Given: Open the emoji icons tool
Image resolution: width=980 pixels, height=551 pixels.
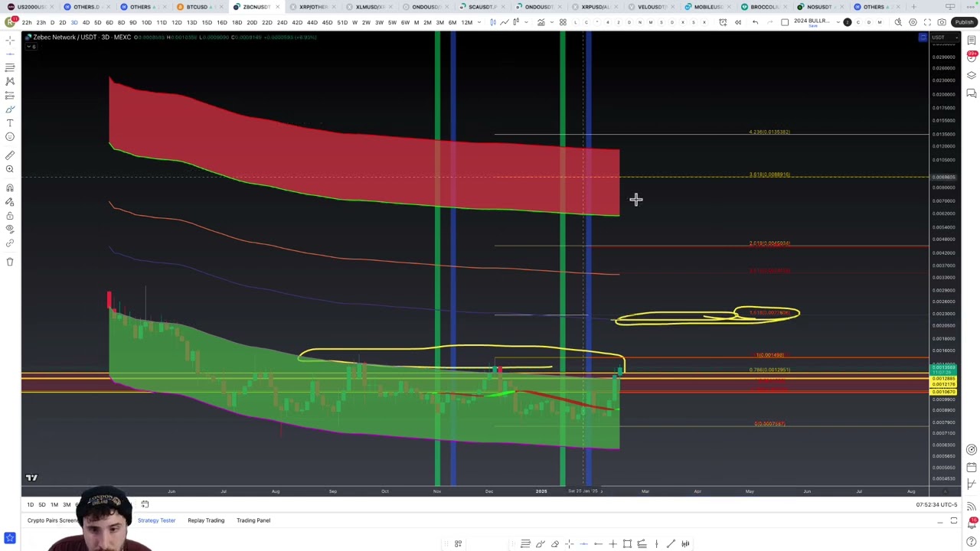Looking at the screenshot, I should click(10, 137).
